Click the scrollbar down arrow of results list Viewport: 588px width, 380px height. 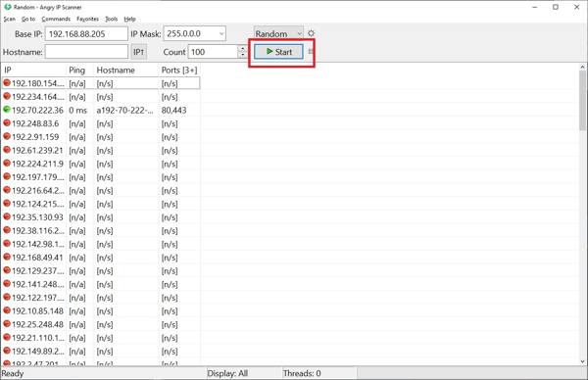[582, 361]
